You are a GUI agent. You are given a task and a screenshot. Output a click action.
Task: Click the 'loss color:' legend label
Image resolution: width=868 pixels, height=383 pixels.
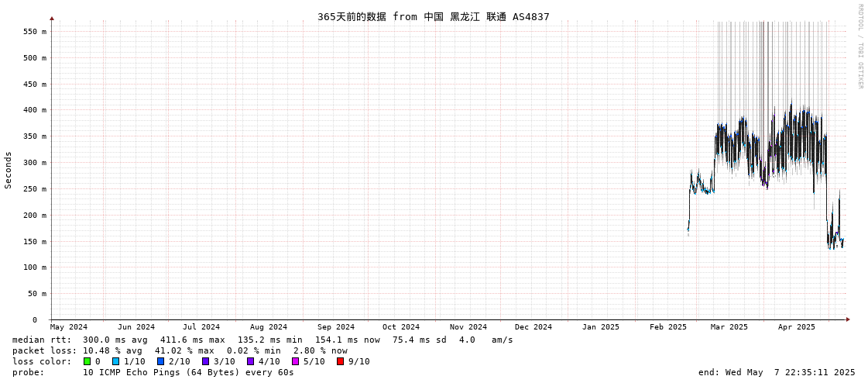tap(42, 361)
